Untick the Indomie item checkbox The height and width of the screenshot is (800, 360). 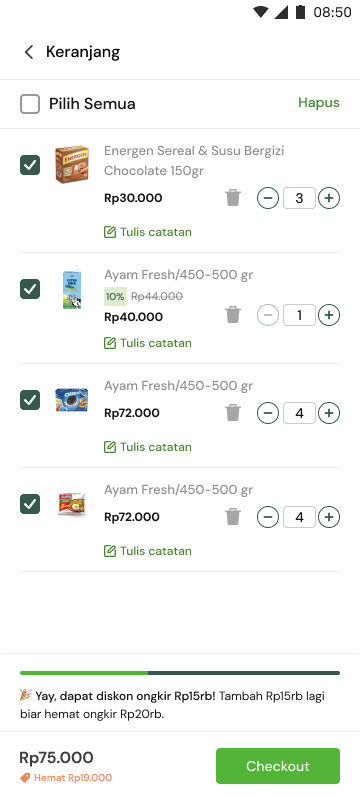(30, 504)
